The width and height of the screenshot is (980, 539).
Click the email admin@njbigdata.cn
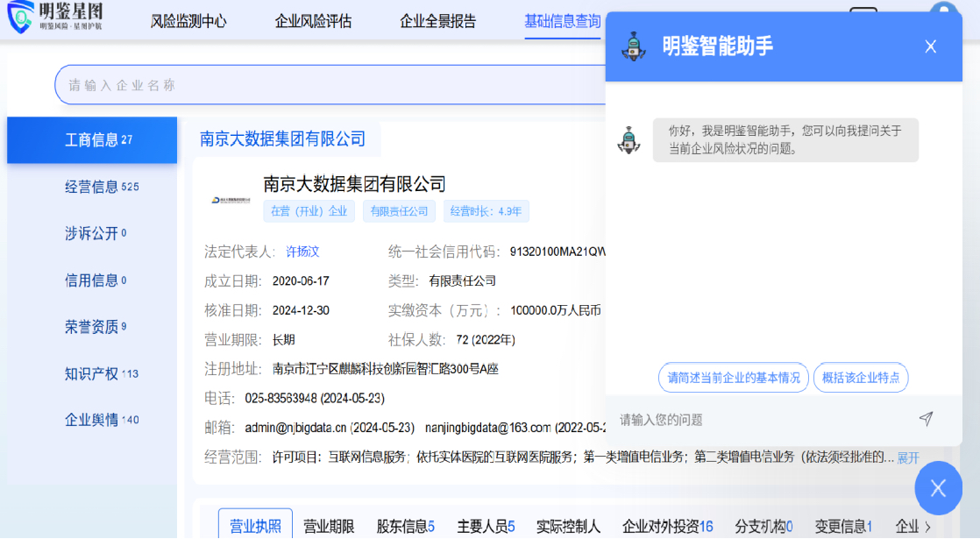295,428
